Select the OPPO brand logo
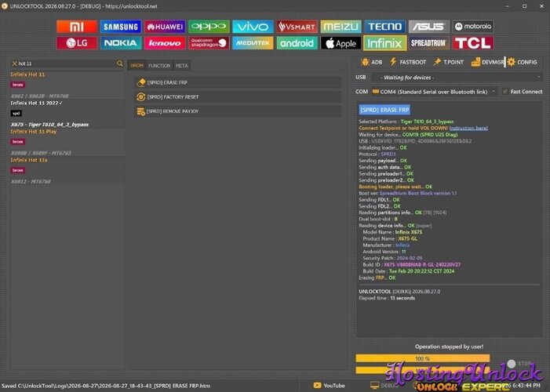550x392 pixels. [x=209, y=27]
